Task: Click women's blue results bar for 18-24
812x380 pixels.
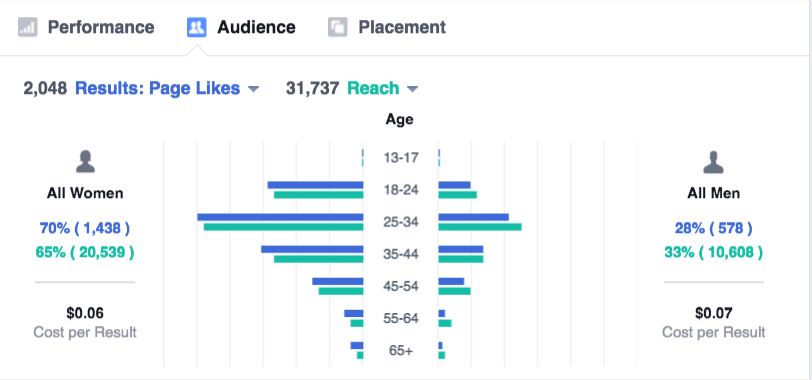Action: 315,185
